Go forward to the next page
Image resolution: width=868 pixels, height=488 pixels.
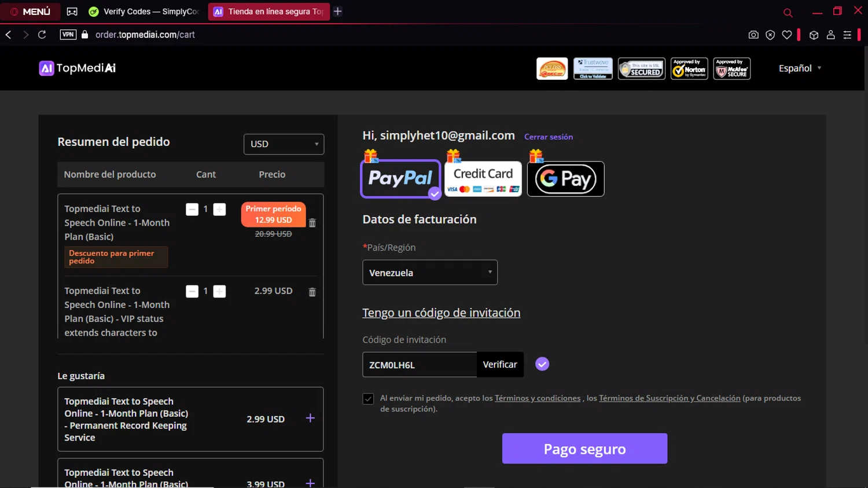(x=25, y=35)
